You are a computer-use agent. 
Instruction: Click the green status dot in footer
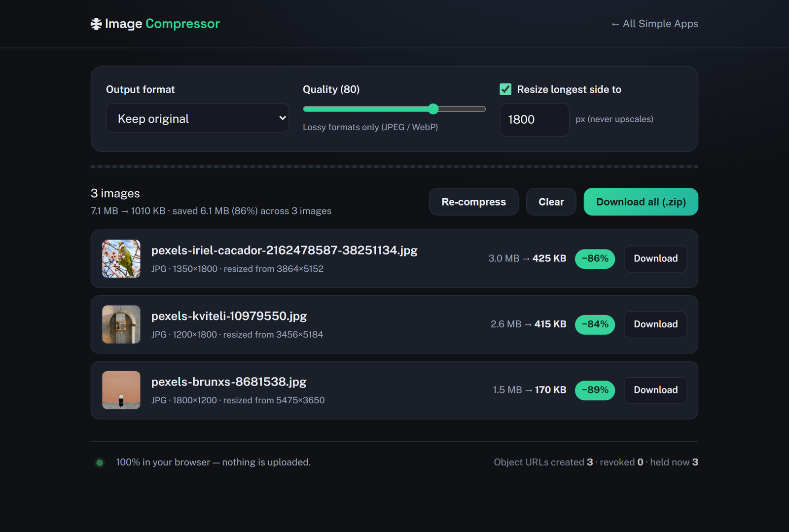click(x=100, y=462)
